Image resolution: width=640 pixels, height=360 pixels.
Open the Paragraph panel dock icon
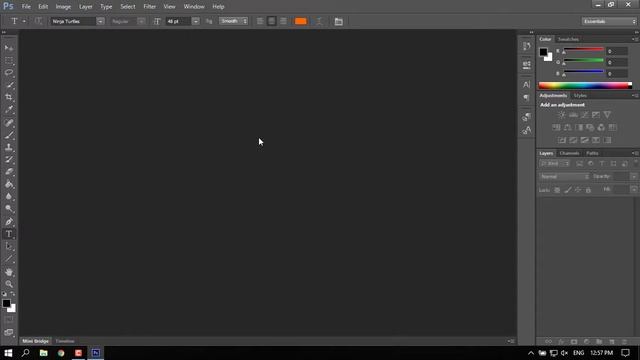[x=527, y=98]
